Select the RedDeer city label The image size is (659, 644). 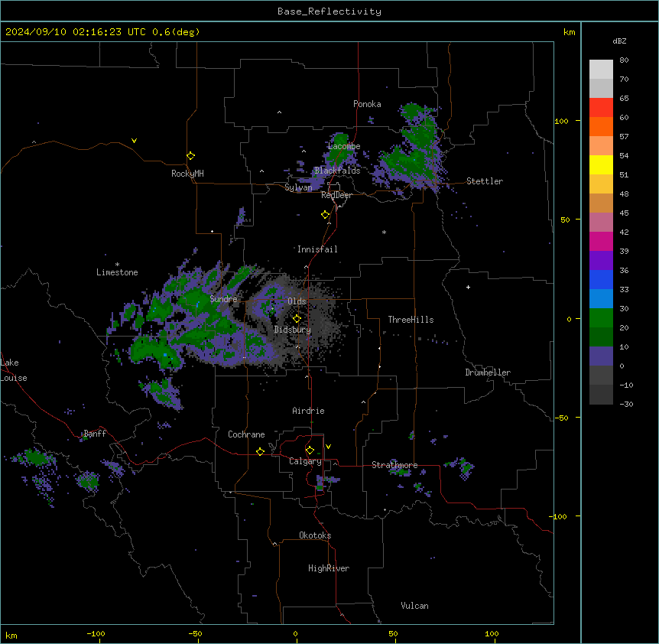(x=336, y=195)
